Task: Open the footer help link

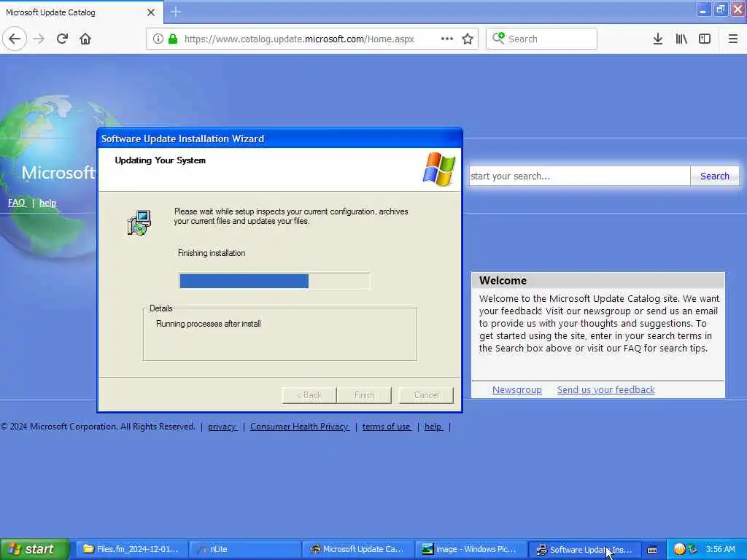Action: point(433,427)
